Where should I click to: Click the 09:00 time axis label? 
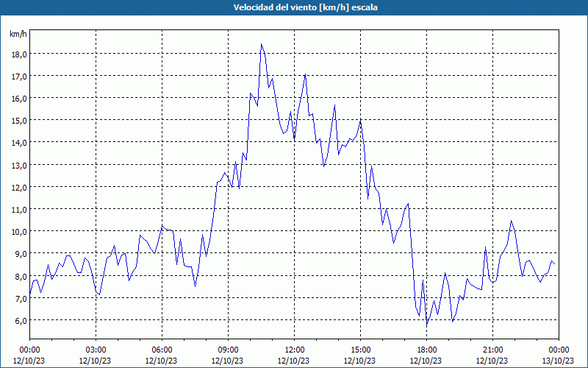228,350
